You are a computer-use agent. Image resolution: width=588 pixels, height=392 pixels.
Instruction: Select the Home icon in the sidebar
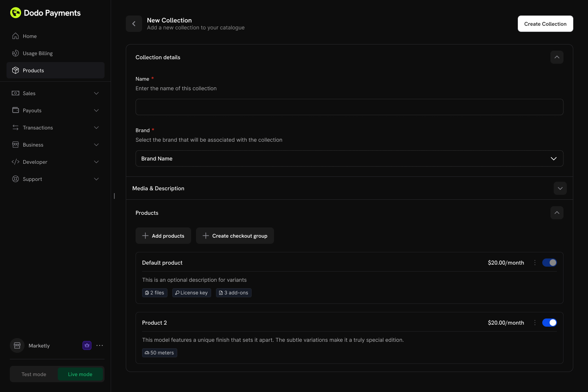coord(15,36)
